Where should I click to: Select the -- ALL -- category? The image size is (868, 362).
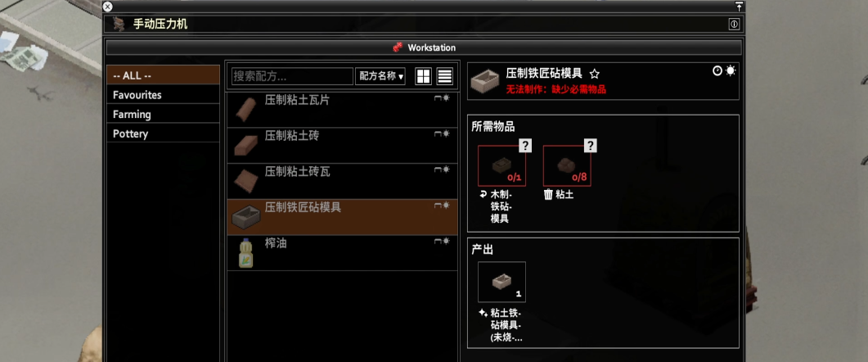pos(163,75)
